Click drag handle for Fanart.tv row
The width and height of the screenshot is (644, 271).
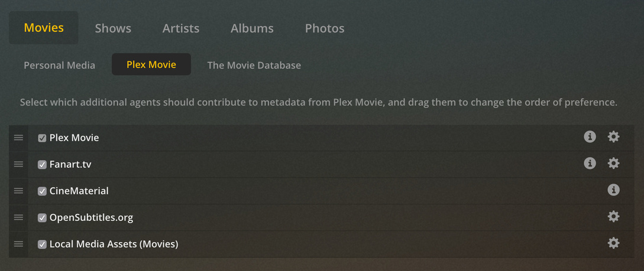[18, 164]
